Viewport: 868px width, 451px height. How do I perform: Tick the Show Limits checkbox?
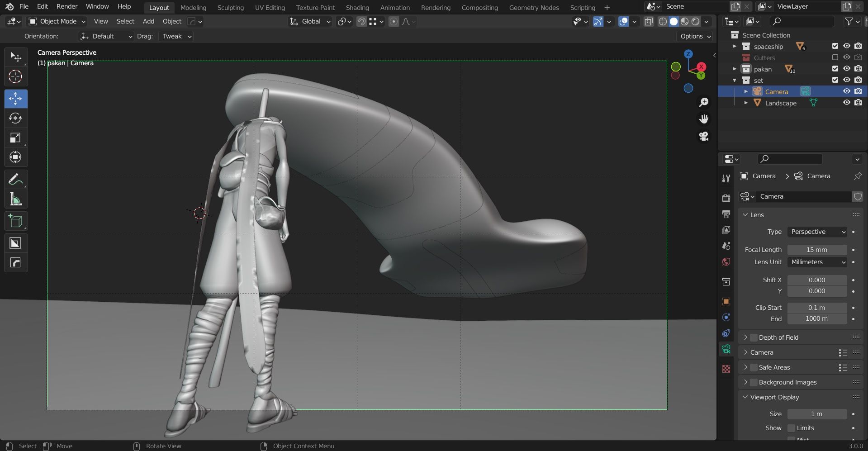tap(791, 428)
